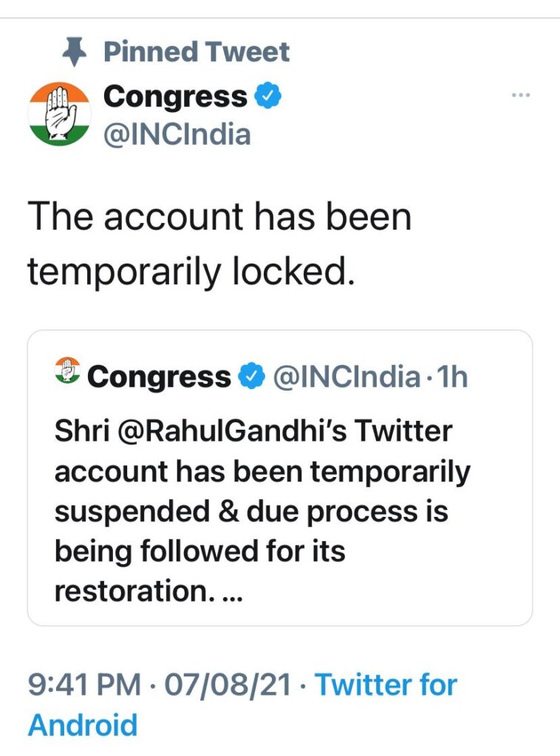Expand the quoted tweet's trailing ellipsis
The image size is (560, 756).
231,592
